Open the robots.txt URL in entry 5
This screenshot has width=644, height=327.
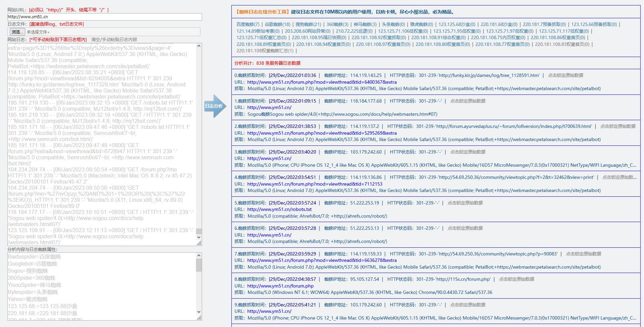tap(279, 209)
